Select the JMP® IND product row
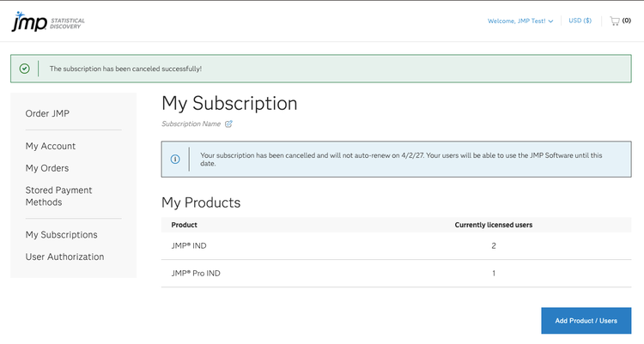644x344 pixels. coord(396,246)
